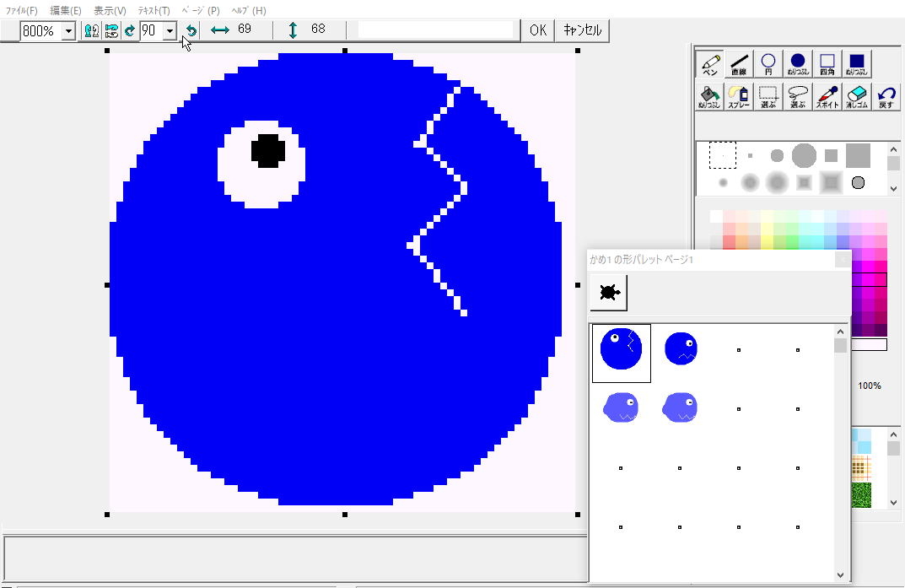The height and width of the screenshot is (588, 905).
Task: Select second light-blue fish-shaped thumbnail
Action: (x=680, y=407)
